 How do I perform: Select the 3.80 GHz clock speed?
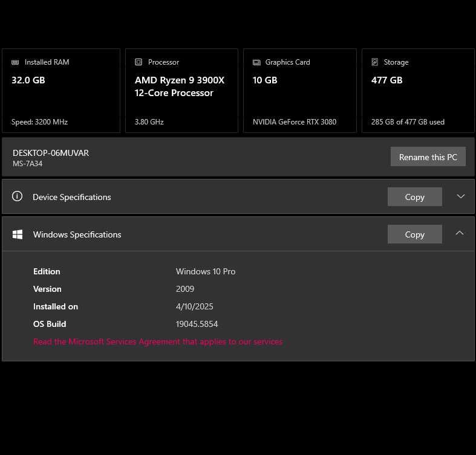pyautogui.click(x=149, y=122)
